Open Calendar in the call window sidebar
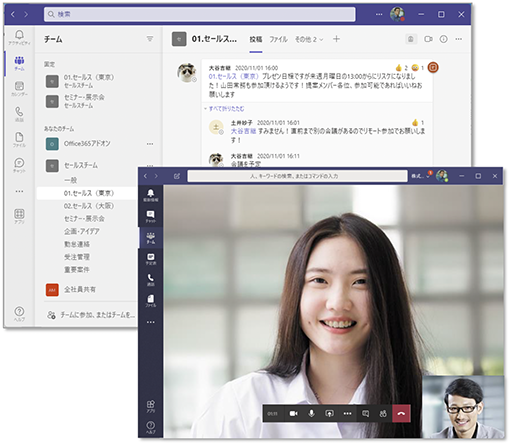Viewport: 510px width, 444px height. [151, 259]
